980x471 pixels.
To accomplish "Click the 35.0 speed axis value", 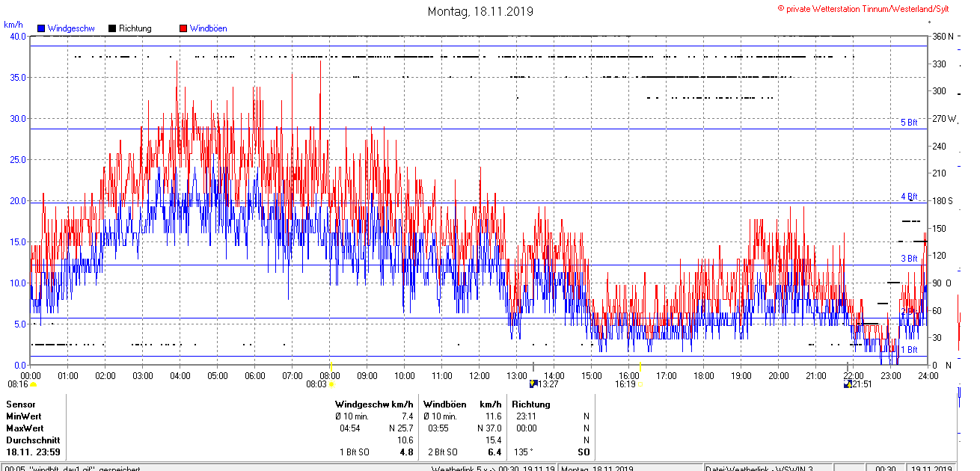I will [x=16, y=78].
